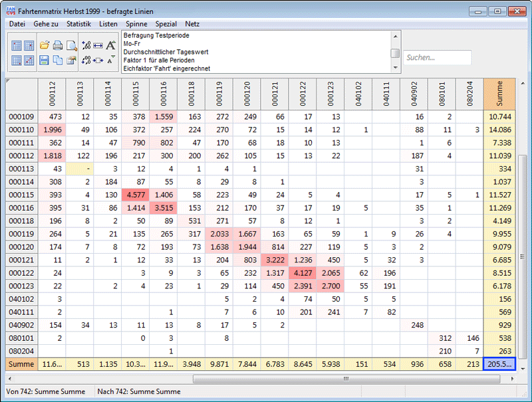Open the Spezial menu
The width and height of the screenshot is (532, 402).
coord(166,24)
